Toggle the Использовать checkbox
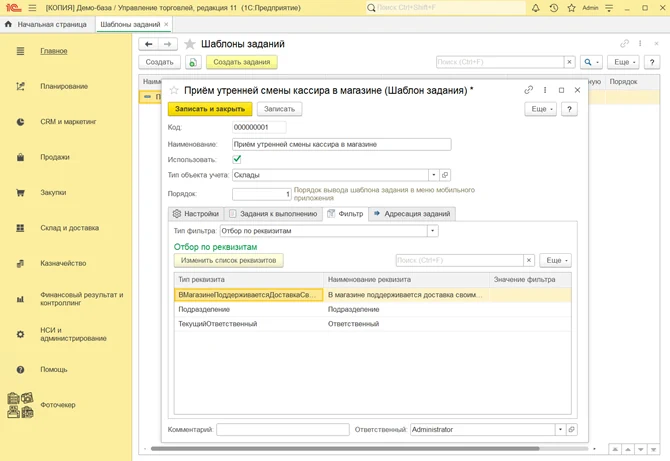670x461 pixels. pyautogui.click(x=237, y=159)
